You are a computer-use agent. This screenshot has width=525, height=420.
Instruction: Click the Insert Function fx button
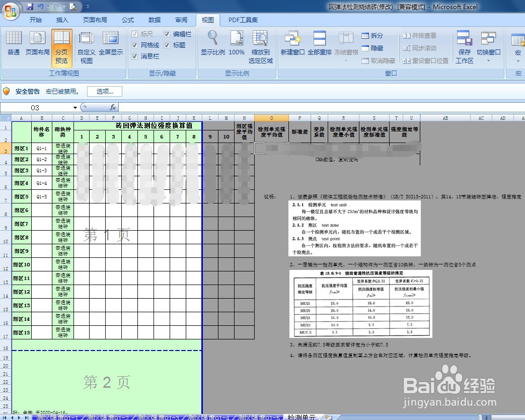tap(113, 107)
